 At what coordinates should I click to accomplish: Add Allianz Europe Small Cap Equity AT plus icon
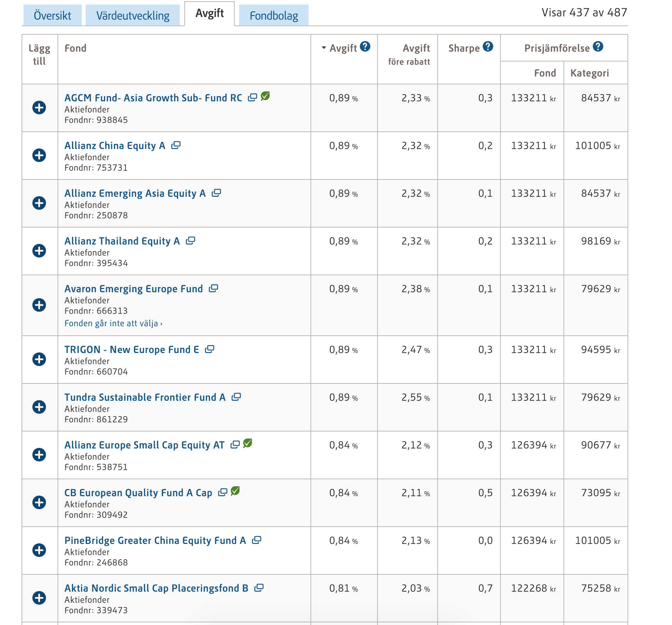click(x=39, y=455)
